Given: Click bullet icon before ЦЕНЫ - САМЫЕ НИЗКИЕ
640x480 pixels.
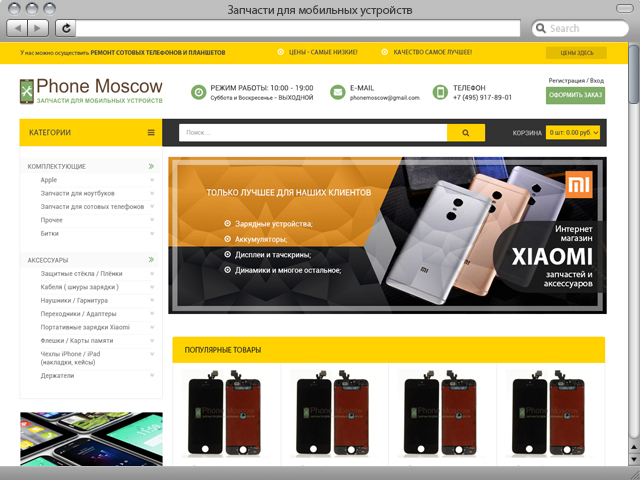Looking at the screenshot, I should (280, 52).
